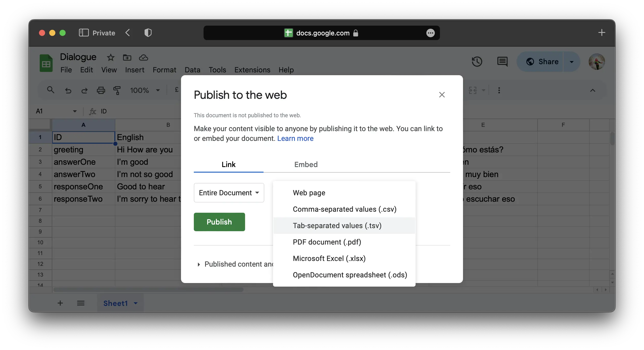Open the Print icon
This screenshot has width=644, height=350.
pyautogui.click(x=101, y=90)
